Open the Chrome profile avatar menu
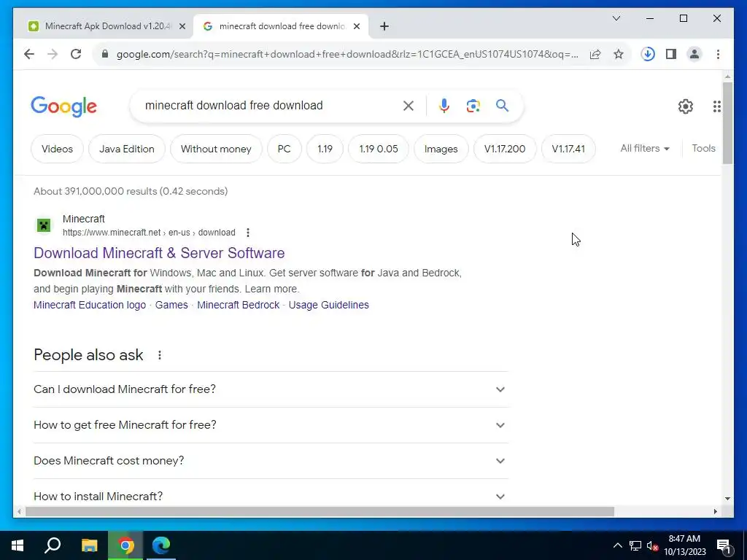747x560 pixels. [x=694, y=54]
